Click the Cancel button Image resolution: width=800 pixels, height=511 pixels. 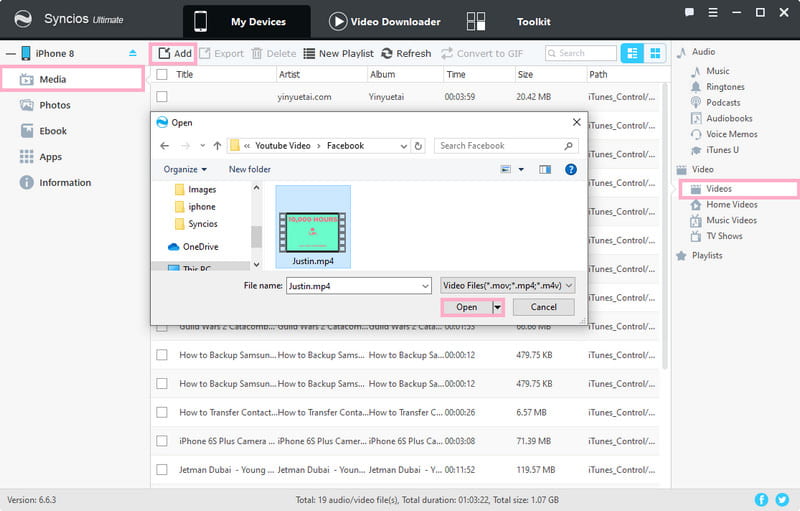[543, 307]
